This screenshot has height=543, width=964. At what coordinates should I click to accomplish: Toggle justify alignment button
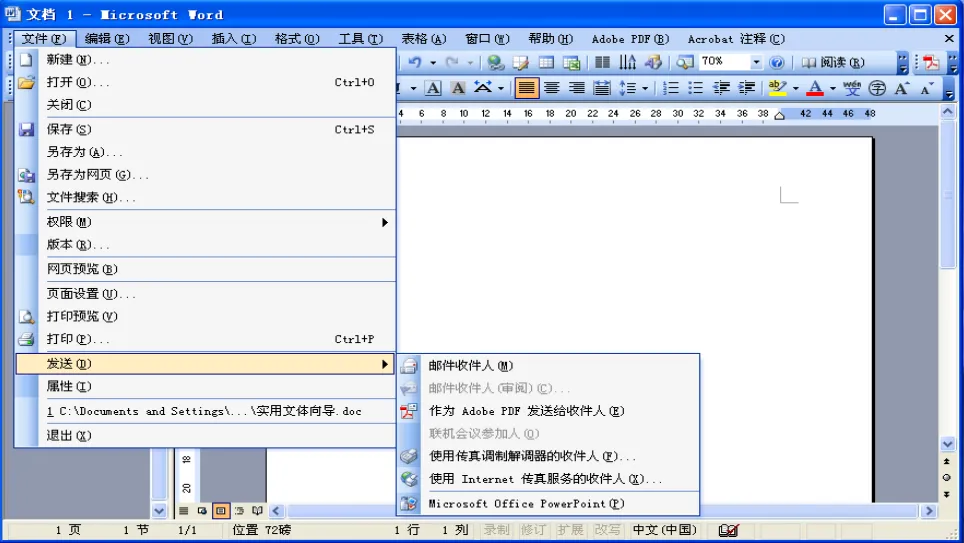[x=526, y=88]
